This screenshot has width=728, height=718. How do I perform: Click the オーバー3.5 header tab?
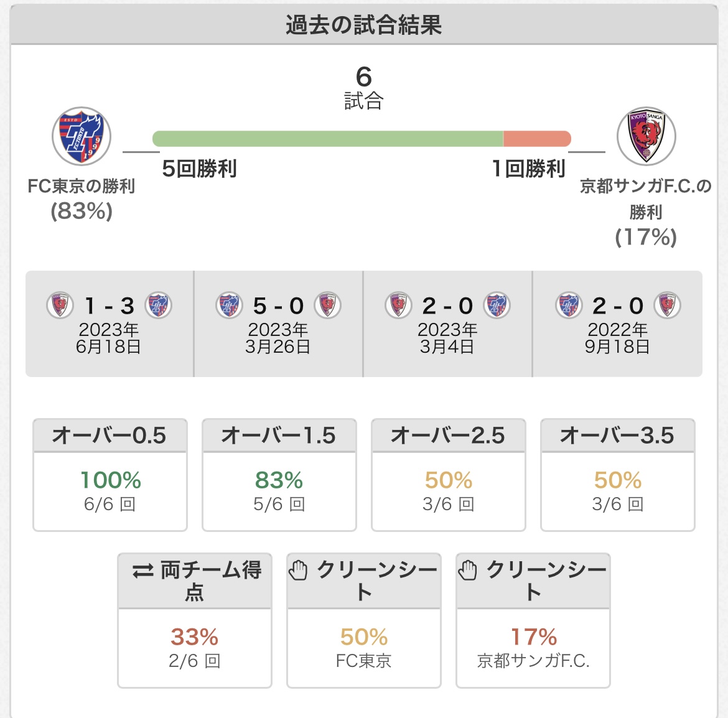(617, 436)
